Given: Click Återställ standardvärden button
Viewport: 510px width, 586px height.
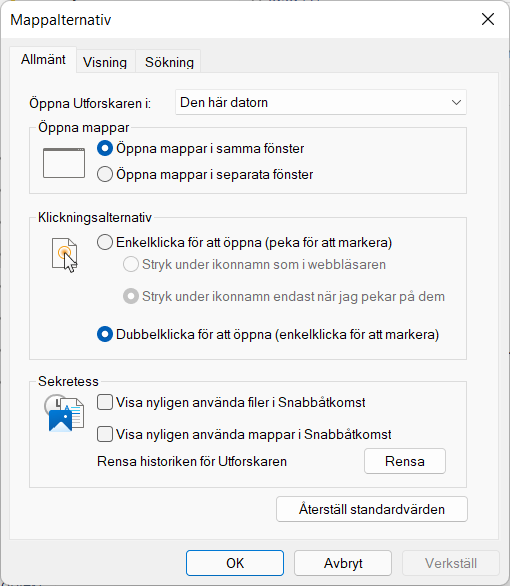Looking at the screenshot, I should tap(372, 509).
